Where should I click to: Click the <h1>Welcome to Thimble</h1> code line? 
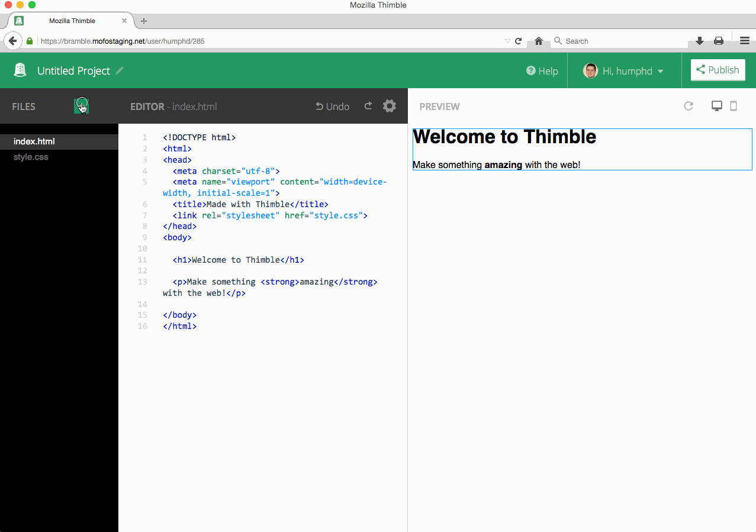239,260
